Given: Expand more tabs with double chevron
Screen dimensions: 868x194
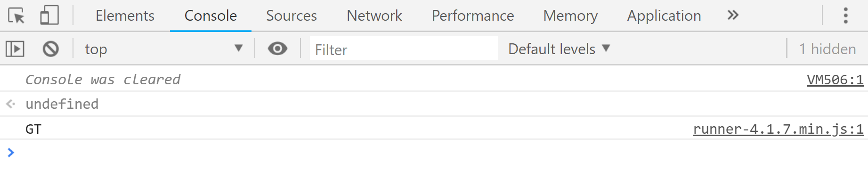Looking at the screenshot, I should click(x=732, y=15).
